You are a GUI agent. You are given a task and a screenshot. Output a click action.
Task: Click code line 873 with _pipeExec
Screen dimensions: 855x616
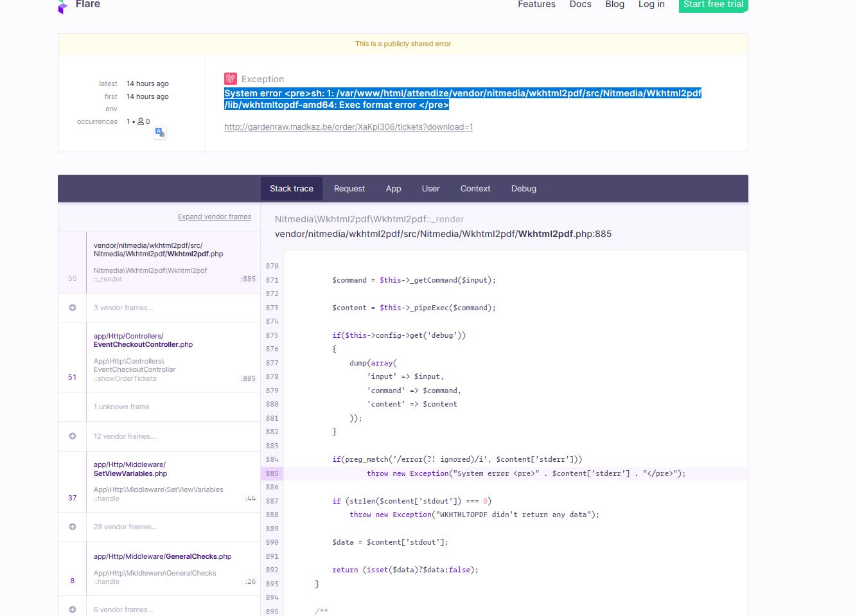tap(414, 308)
